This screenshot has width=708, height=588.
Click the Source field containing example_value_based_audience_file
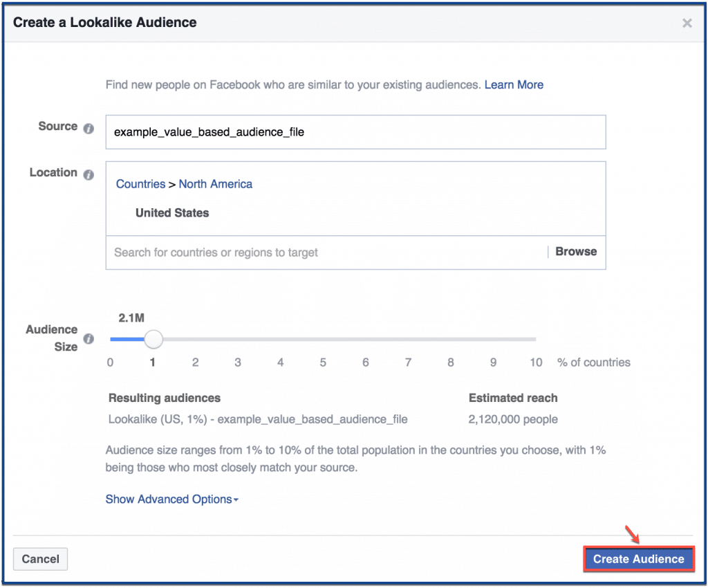(355, 132)
